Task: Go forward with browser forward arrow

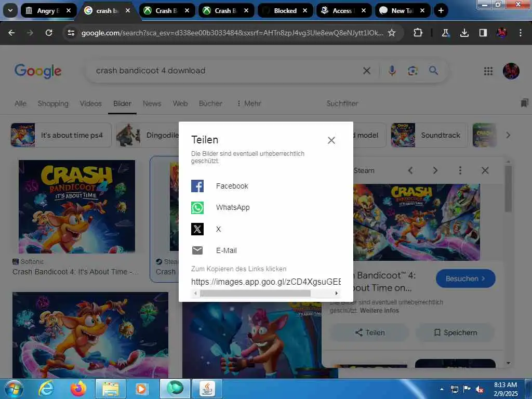Action: 30,33
